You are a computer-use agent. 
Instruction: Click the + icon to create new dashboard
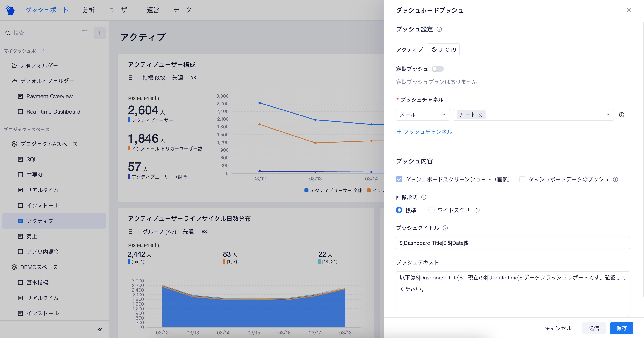100,33
